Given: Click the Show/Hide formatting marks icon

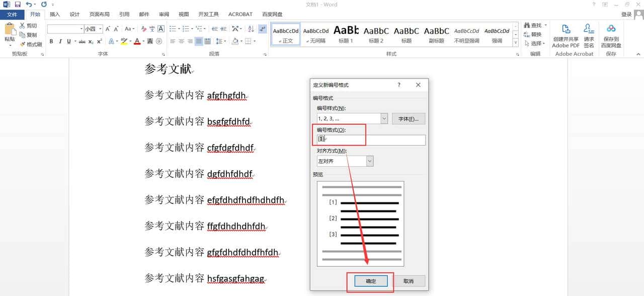Looking at the screenshot, I should [263, 29].
